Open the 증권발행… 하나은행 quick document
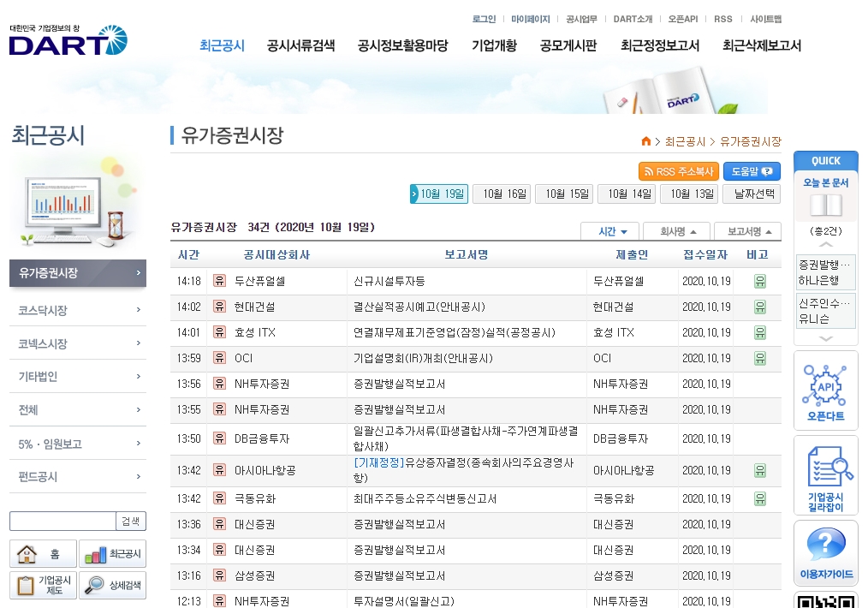Image resolution: width=868 pixels, height=608 pixels. (825, 272)
